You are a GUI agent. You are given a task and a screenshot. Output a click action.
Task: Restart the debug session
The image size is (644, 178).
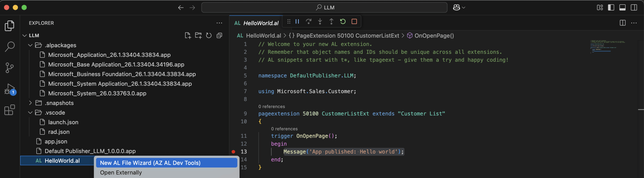343,21
